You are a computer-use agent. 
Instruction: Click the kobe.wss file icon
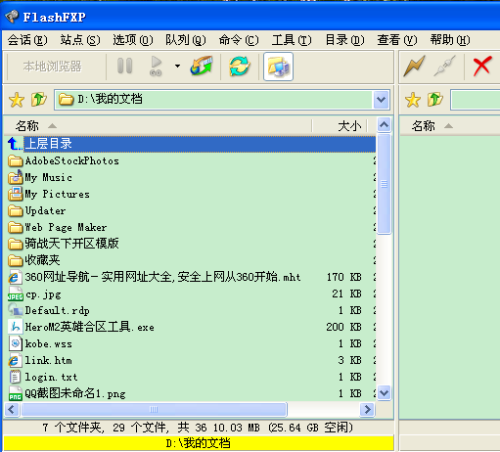click(x=15, y=344)
